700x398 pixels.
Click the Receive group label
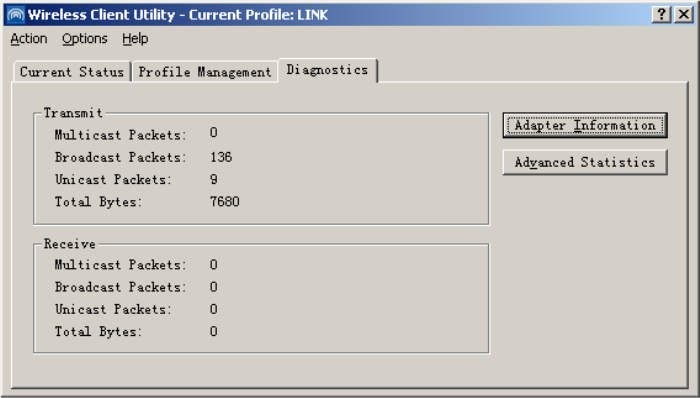pos(70,244)
